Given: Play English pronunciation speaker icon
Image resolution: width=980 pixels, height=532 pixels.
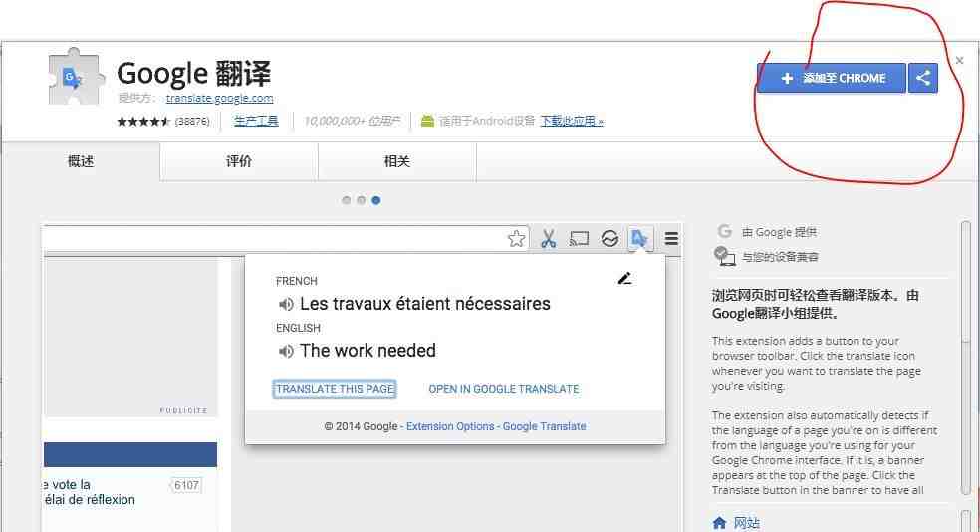Looking at the screenshot, I should [286, 352].
